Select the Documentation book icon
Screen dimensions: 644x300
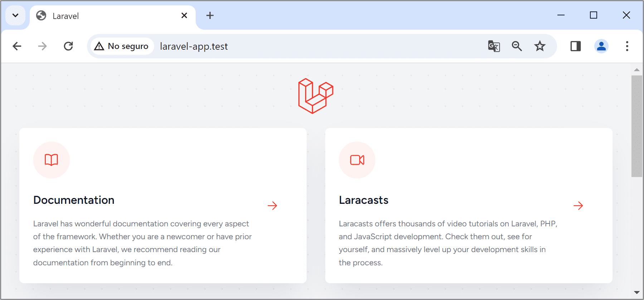pyautogui.click(x=51, y=160)
